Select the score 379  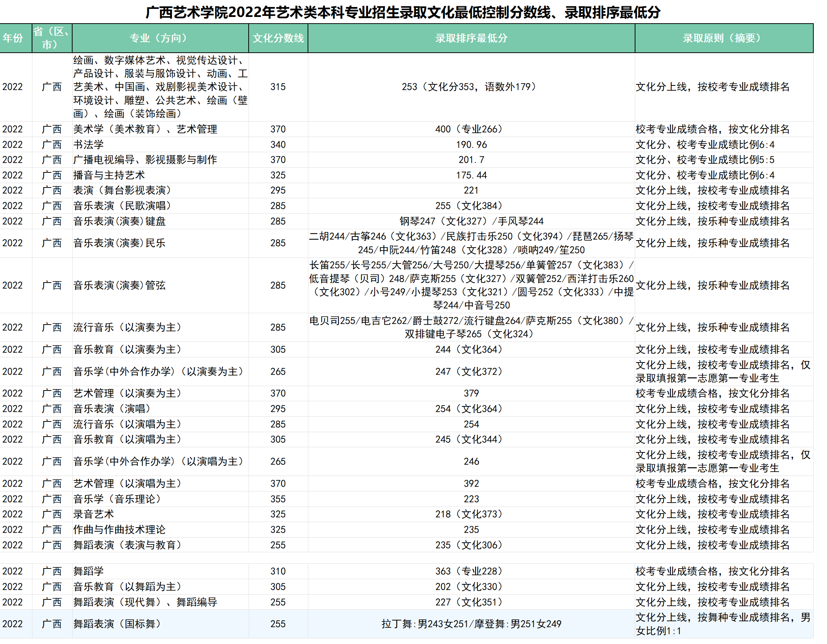click(x=472, y=393)
